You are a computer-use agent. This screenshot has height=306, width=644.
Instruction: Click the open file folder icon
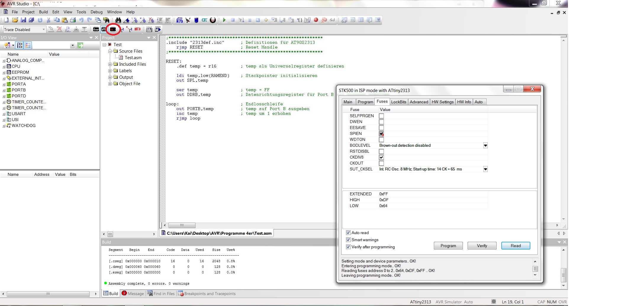(x=15, y=20)
